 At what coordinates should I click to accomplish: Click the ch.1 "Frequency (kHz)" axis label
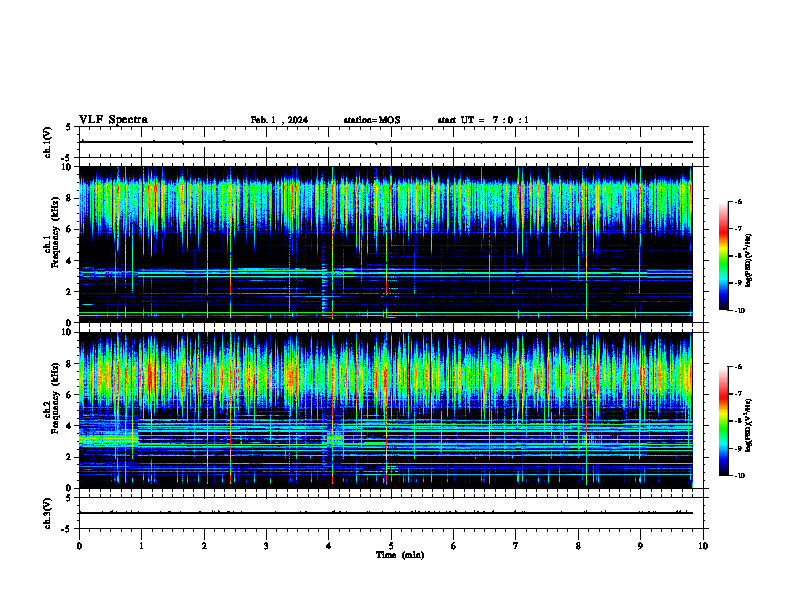(55, 231)
